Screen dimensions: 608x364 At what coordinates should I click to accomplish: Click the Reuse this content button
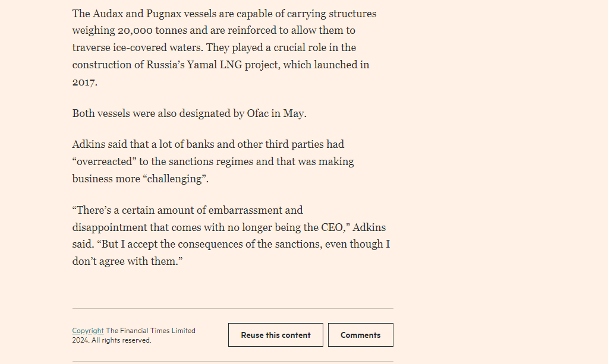pos(276,335)
